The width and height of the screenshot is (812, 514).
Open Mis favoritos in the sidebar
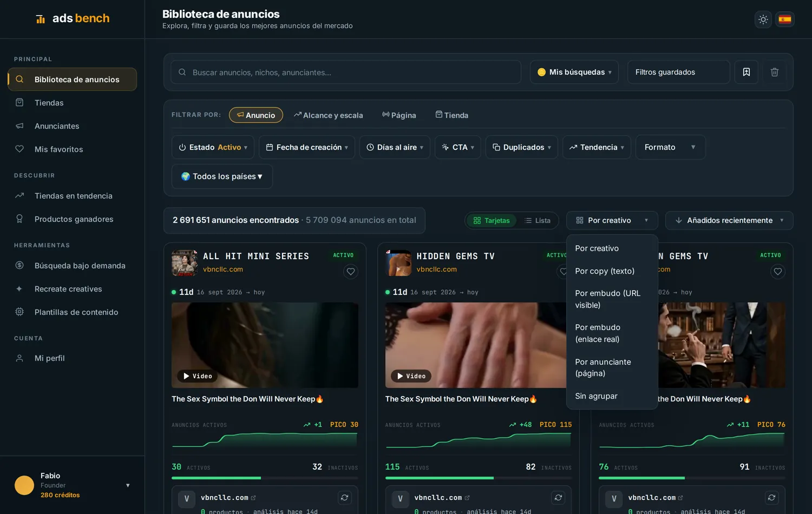click(72, 149)
